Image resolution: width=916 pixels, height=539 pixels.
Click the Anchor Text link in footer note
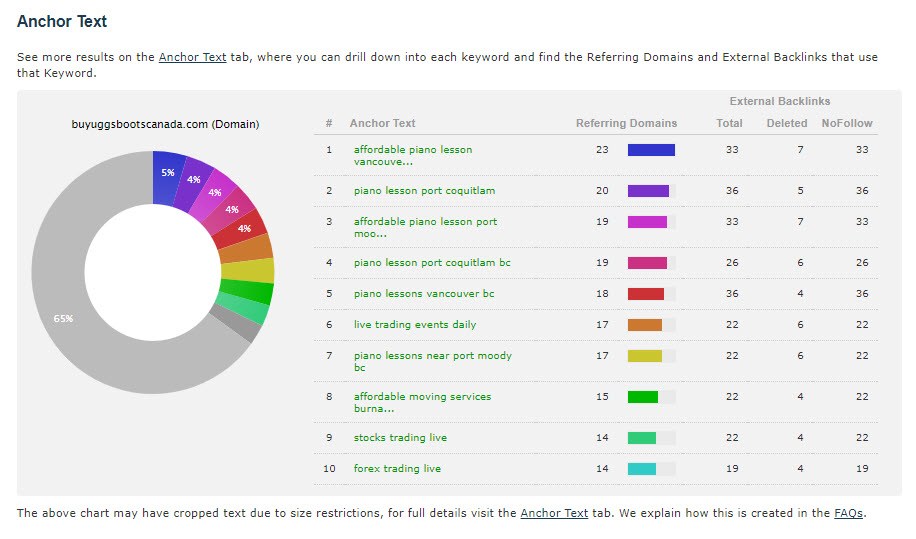[554, 513]
